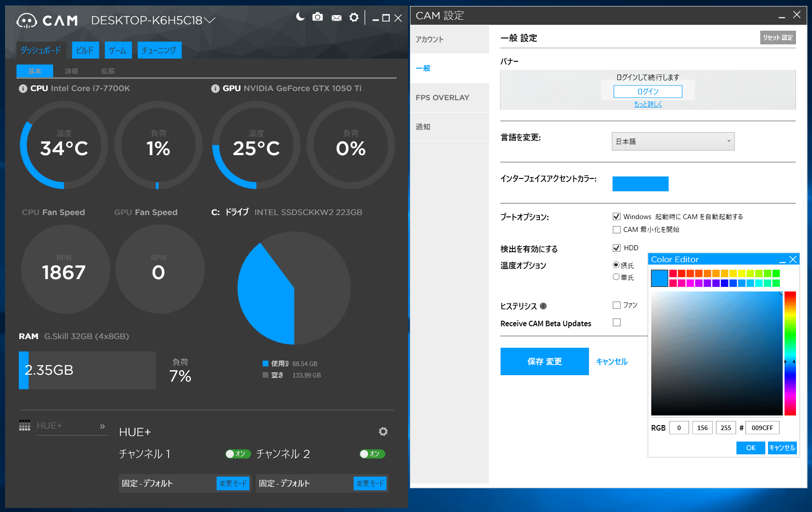Open 一般 settings section

(x=450, y=68)
